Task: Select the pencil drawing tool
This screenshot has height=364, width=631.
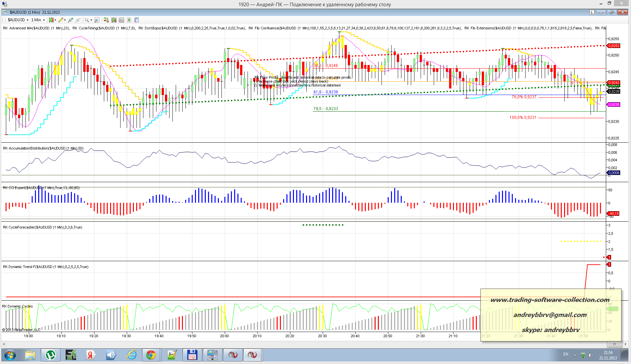Action: coord(61,20)
